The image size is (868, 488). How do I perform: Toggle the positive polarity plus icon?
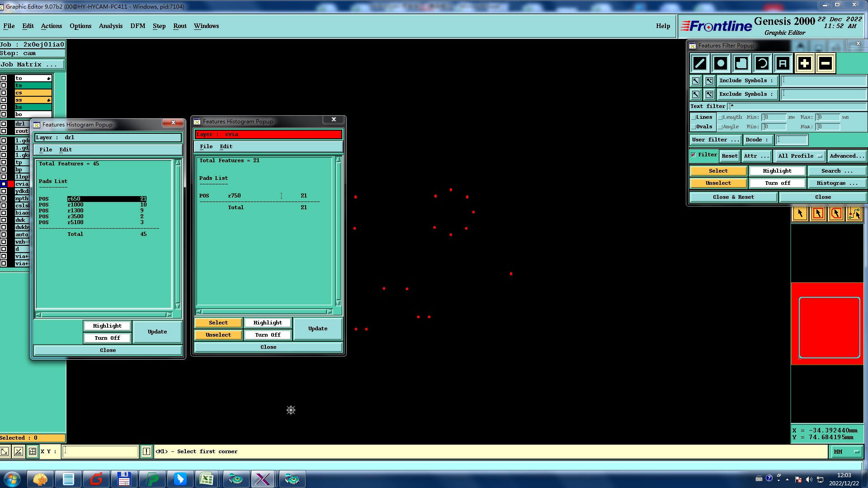point(804,63)
